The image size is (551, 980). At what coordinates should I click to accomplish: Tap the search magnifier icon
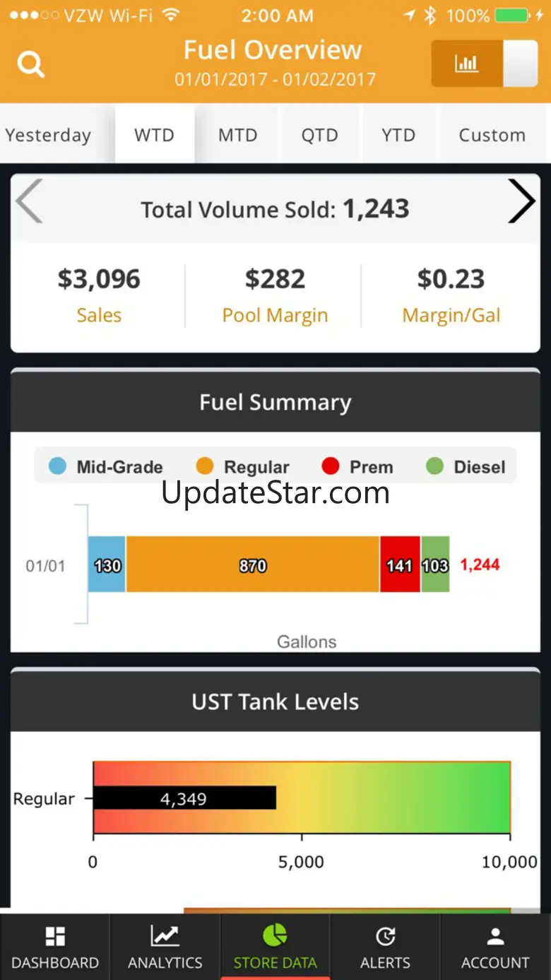(31, 65)
